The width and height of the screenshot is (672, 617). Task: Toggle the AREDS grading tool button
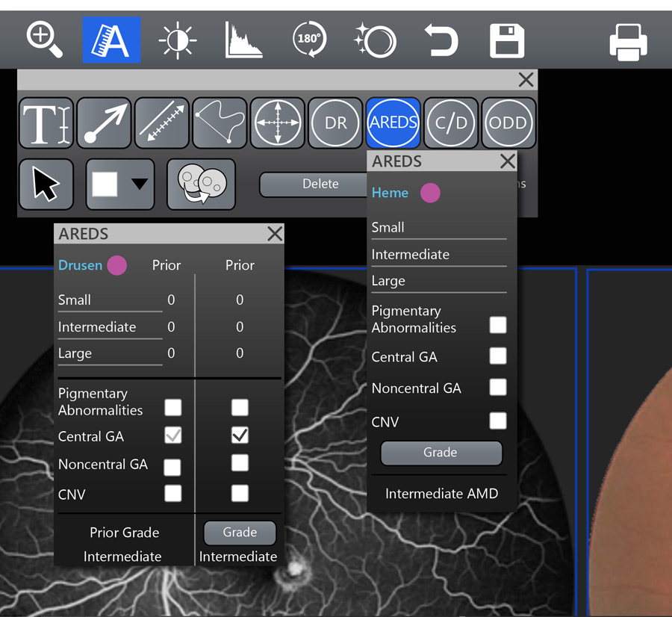point(393,123)
